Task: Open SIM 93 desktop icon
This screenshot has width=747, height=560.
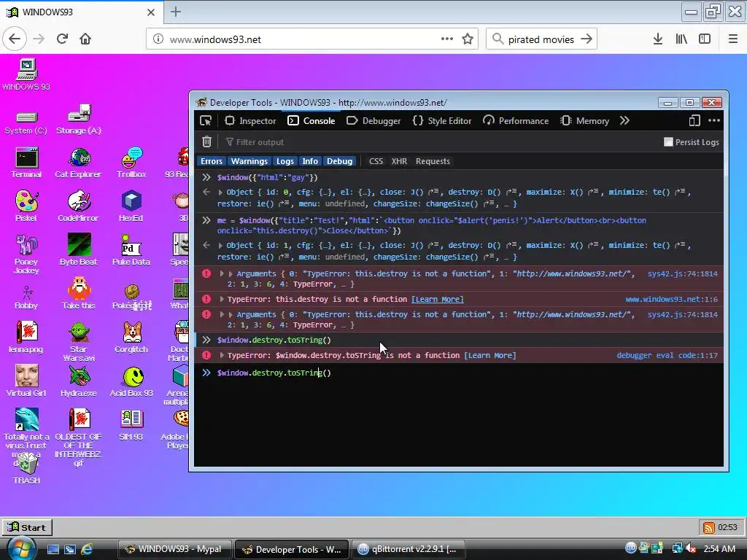Action: [131, 425]
